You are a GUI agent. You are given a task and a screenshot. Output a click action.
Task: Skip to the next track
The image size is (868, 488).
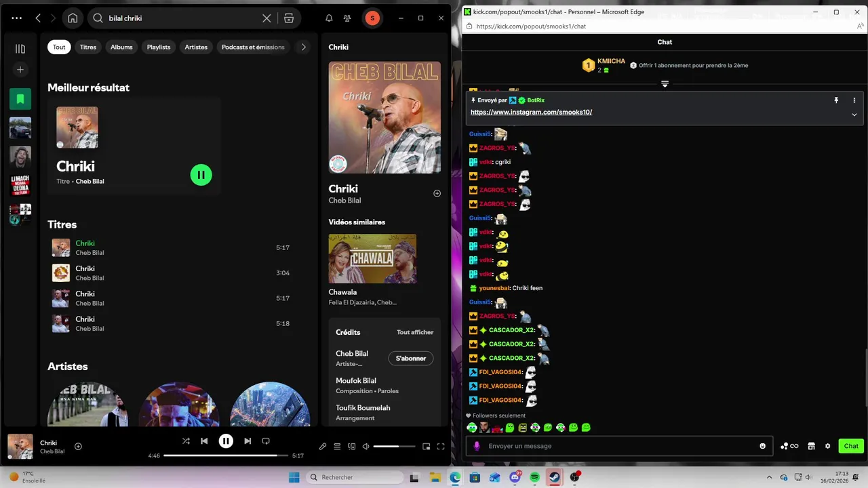click(248, 441)
